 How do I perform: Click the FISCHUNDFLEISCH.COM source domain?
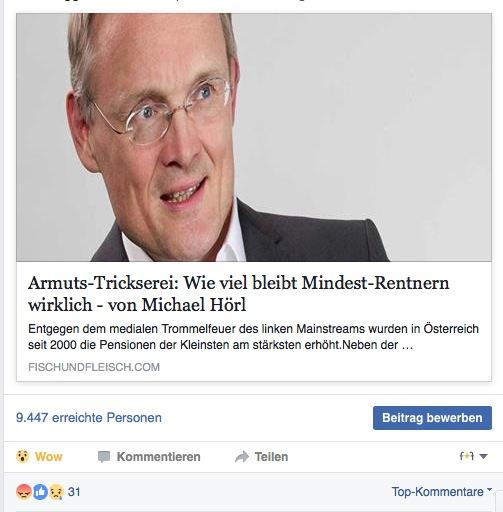pos(94,367)
